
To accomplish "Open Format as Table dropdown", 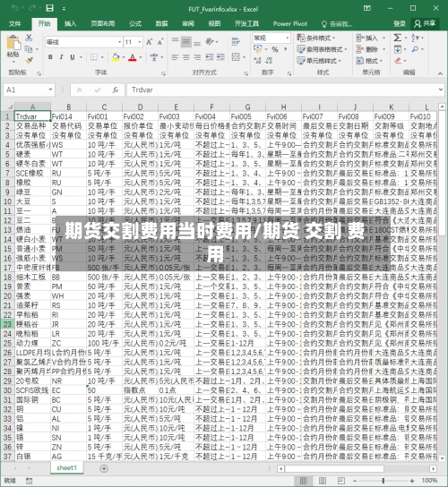I will [x=322, y=49].
